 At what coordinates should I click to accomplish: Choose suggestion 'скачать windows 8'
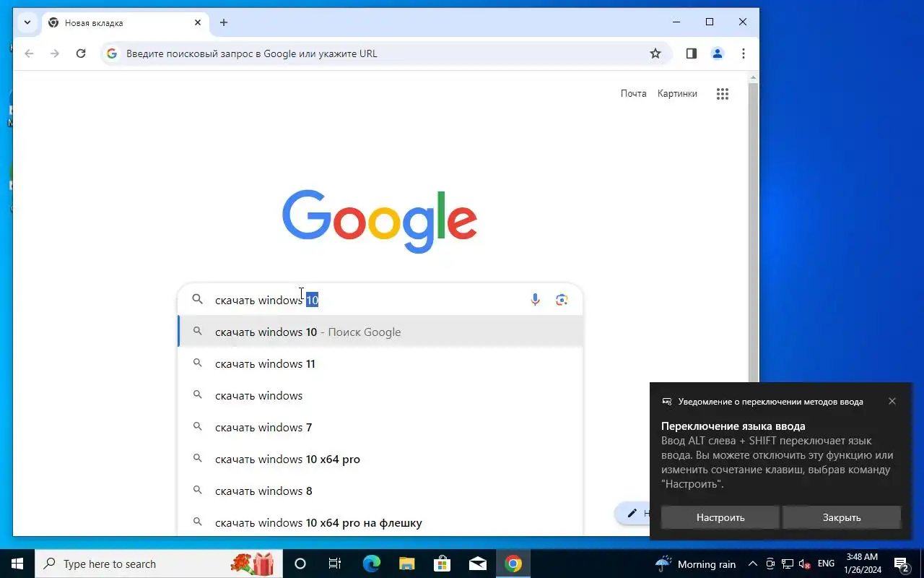(380, 491)
